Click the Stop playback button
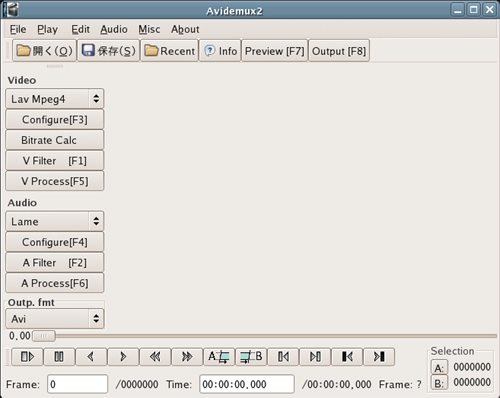This screenshot has height=398, width=500. 59,357
